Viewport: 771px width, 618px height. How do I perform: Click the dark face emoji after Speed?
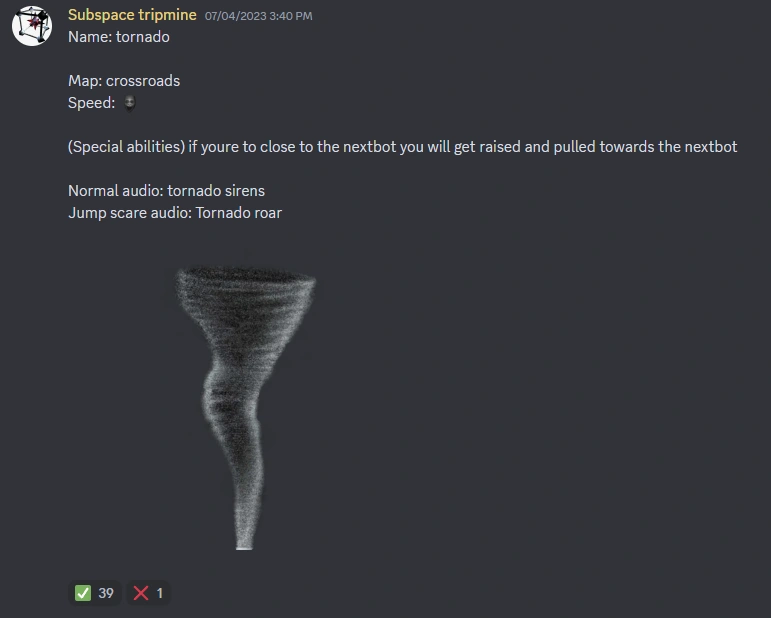pos(129,103)
